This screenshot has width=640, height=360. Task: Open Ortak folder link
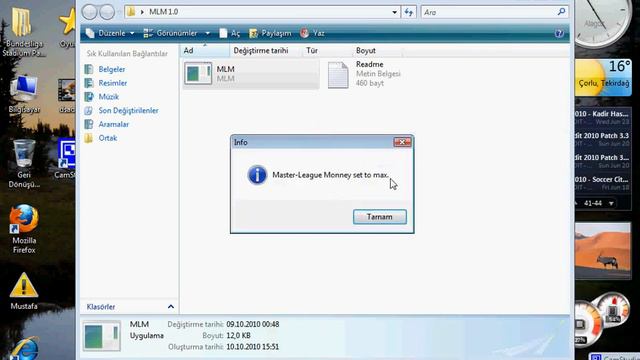point(107,138)
